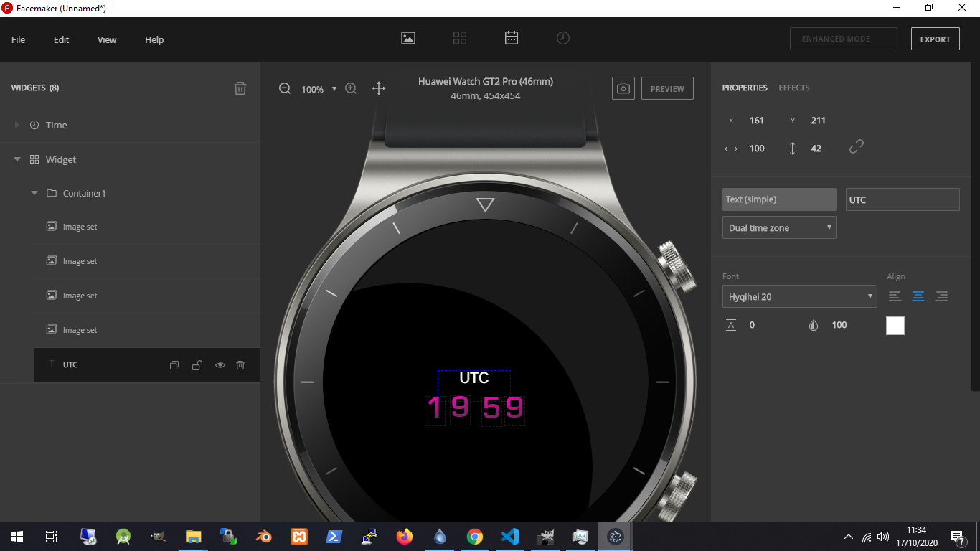This screenshot has width=980, height=551.
Task: Open Blender from the taskbar
Action: [x=264, y=537]
